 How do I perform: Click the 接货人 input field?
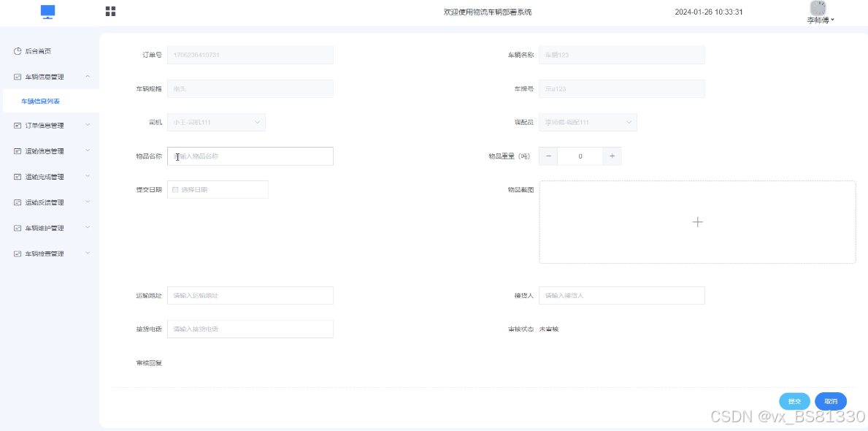pyautogui.click(x=622, y=295)
